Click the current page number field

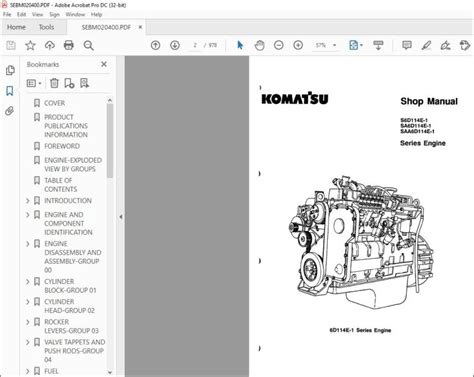coord(195,45)
